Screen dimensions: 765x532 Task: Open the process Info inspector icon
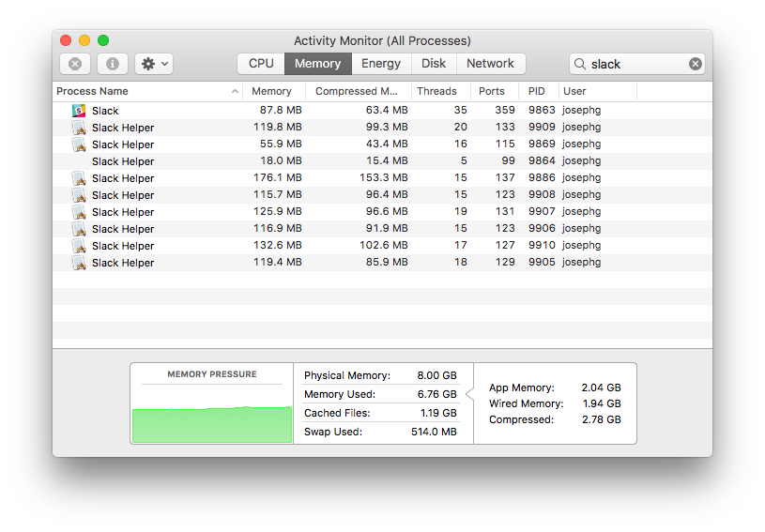click(x=113, y=64)
